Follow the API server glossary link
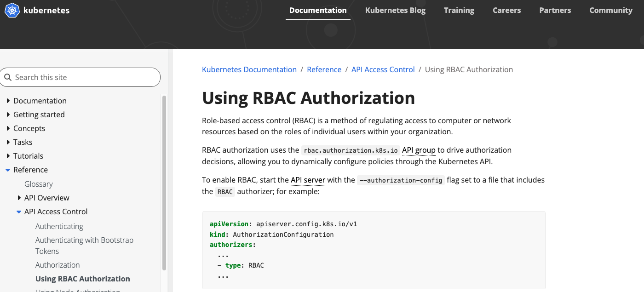This screenshot has width=644, height=292. (308, 180)
